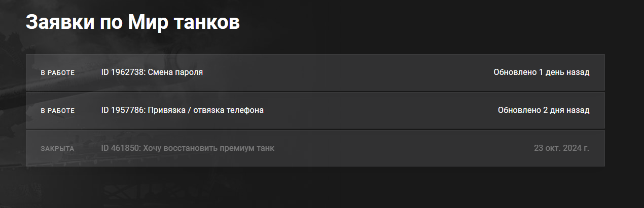The image size is (644, 208).
Task: Click the 'Заявки по Мир танков' heading
Action: coord(132,23)
